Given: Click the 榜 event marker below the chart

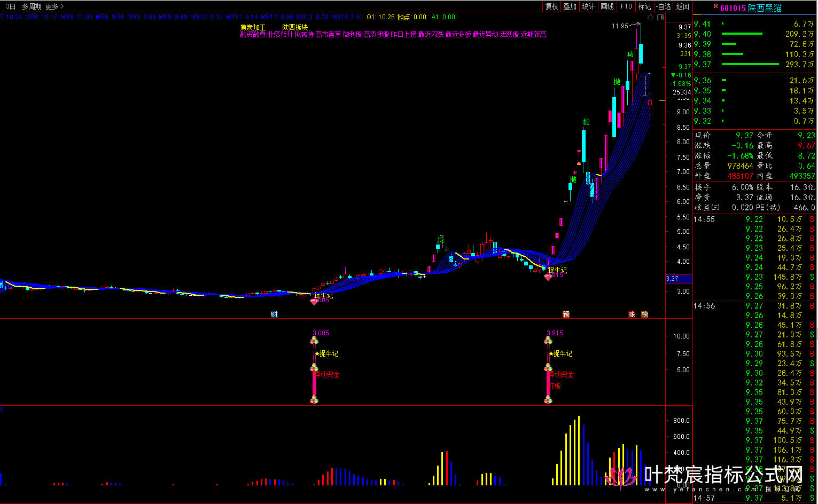Looking at the screenshot, I should (x=644, y=314).
